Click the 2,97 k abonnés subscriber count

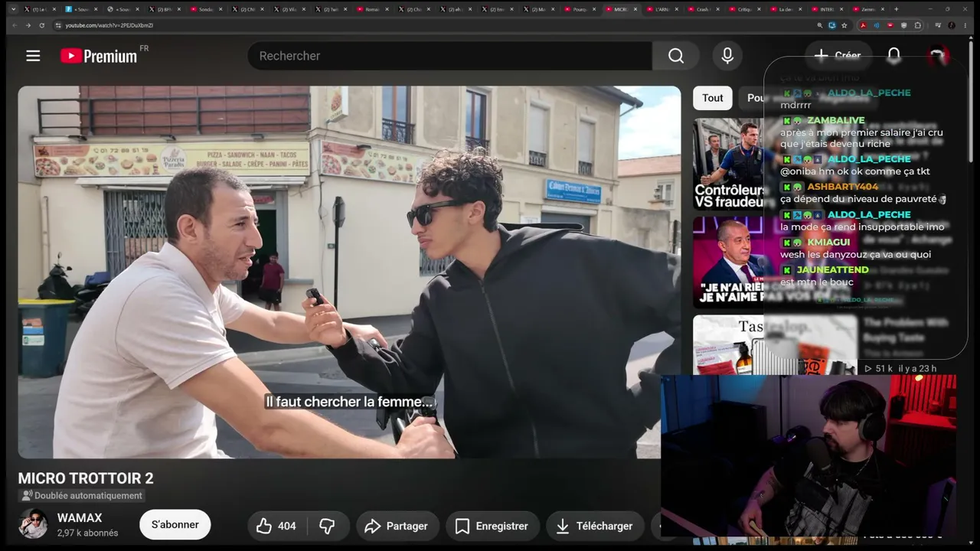click(87, 533)
